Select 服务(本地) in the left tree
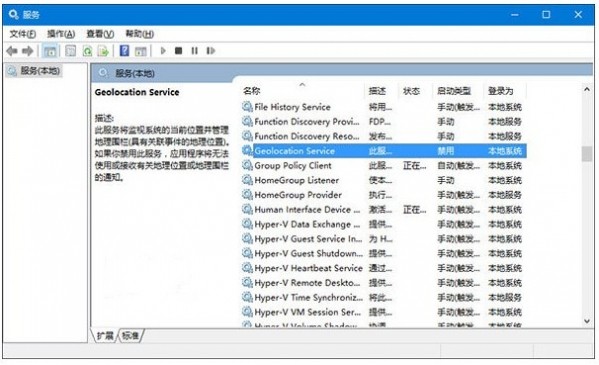This screenshot has width=599, height=365. [x=40, y=71]
